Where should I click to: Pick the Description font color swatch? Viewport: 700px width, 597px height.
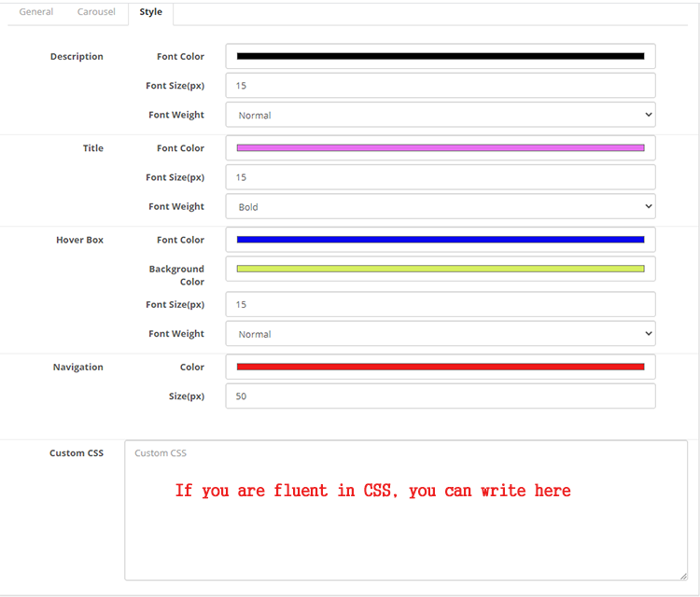pos(441,56)
